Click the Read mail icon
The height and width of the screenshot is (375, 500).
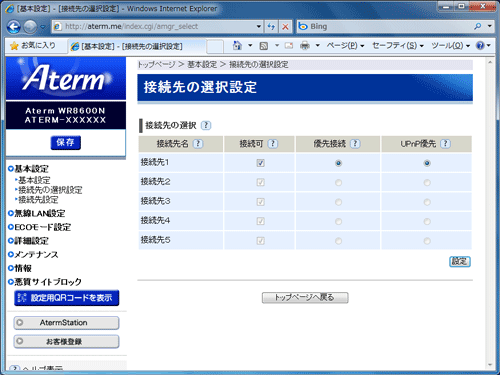coord(289,46)
